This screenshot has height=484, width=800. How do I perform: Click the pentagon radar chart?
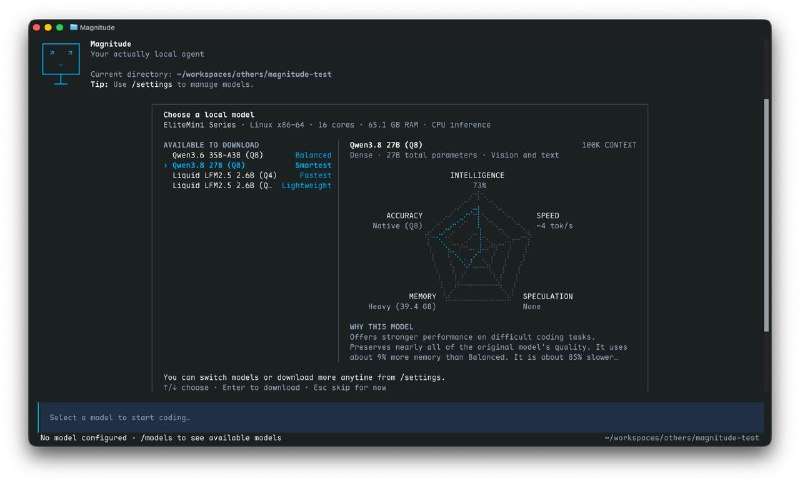[479, 246]
